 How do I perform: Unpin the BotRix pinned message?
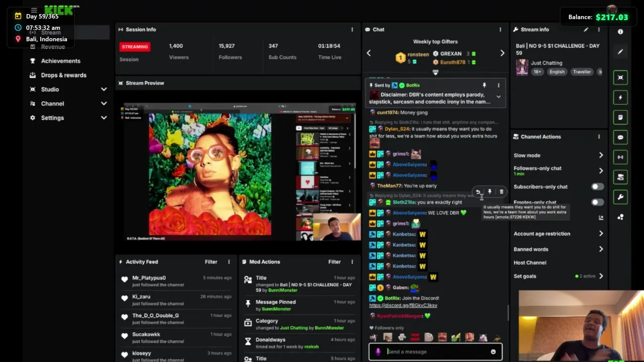pos(485,85)
